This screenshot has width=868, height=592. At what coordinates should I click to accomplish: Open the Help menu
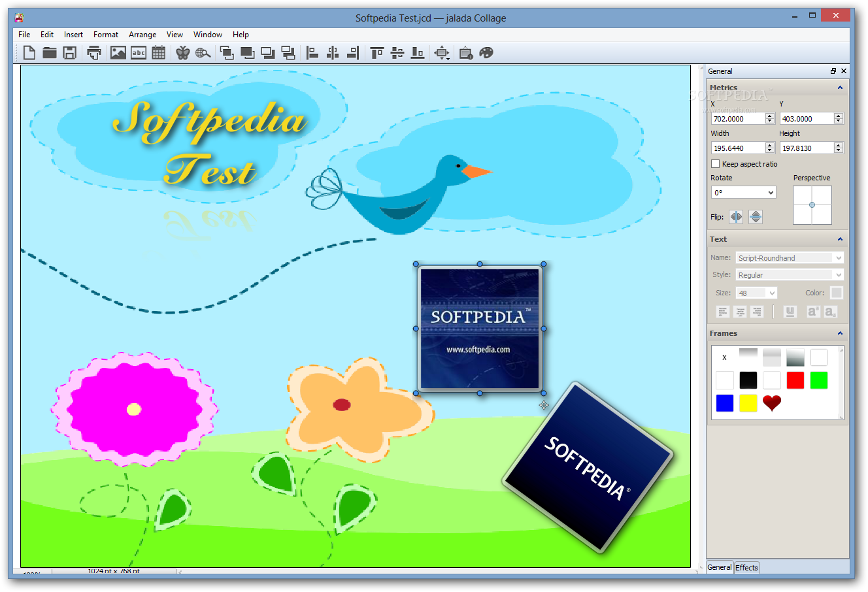coord(241,35)
